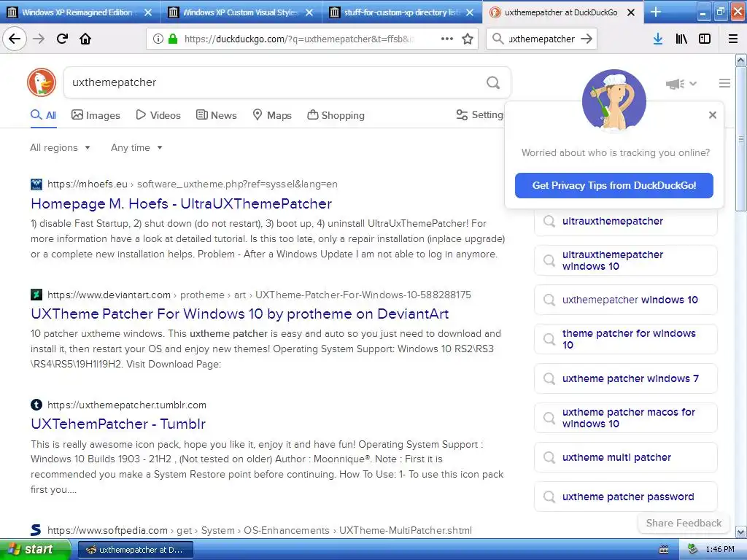Image resolution: width=747 pixels, height=560 pixels.
Task: Select the Images search tab
Action: [96, 115]
